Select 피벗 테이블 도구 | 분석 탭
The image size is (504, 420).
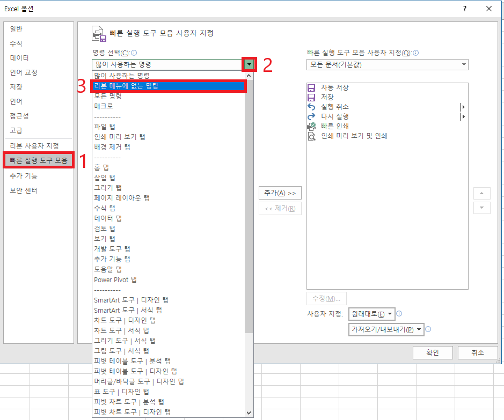169,361
